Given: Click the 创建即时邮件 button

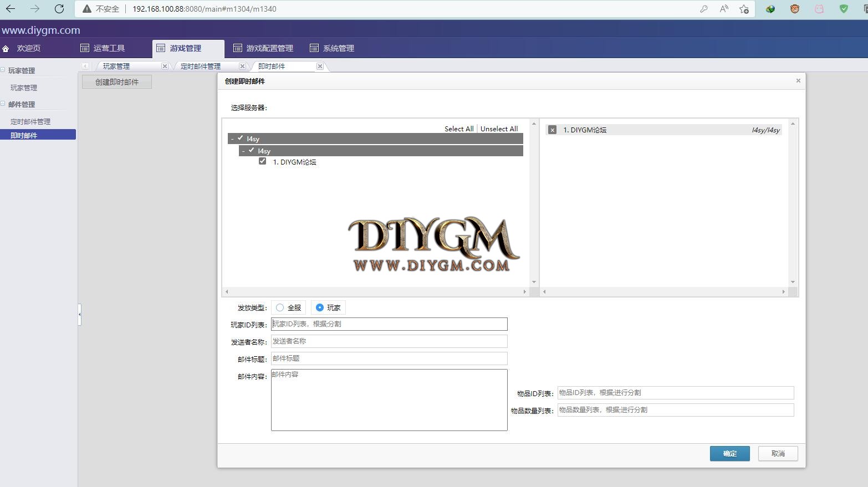Looking at the screenshot, I should click(117, 82).
